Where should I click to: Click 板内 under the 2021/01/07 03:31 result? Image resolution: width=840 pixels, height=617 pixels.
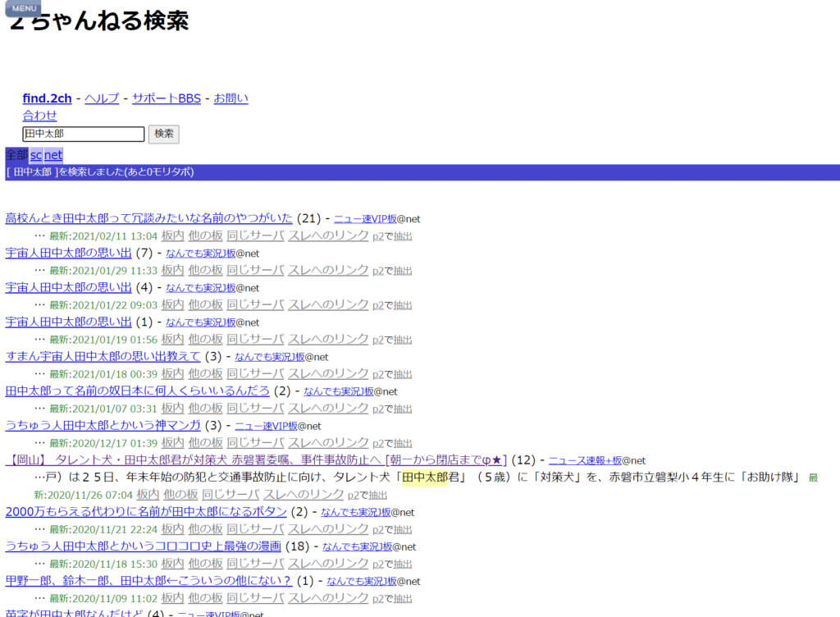[172, 408]
